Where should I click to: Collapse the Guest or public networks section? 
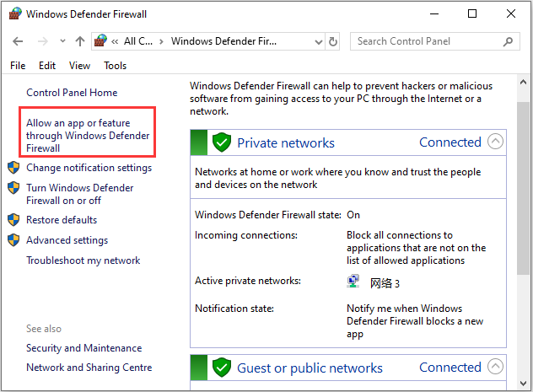495,367
